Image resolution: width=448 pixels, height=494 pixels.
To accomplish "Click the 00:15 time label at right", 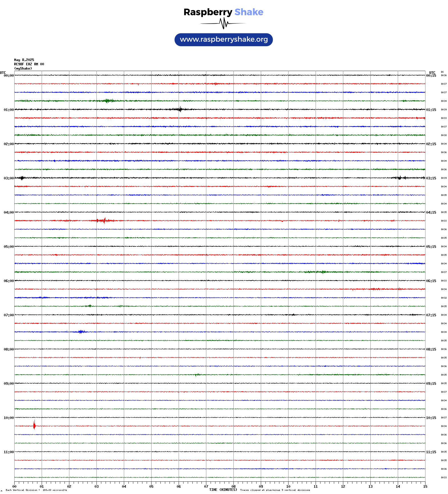I will (431, 76).
